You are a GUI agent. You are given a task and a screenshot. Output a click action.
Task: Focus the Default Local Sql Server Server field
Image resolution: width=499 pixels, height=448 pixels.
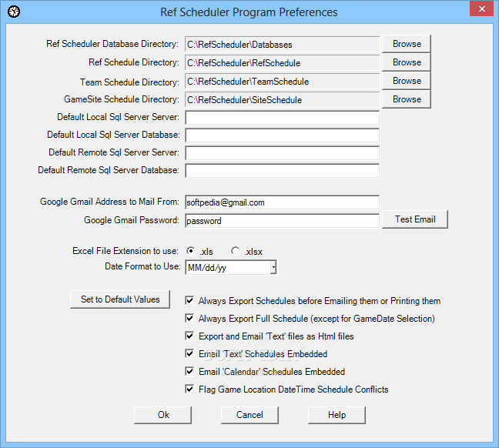click(282, 118)
